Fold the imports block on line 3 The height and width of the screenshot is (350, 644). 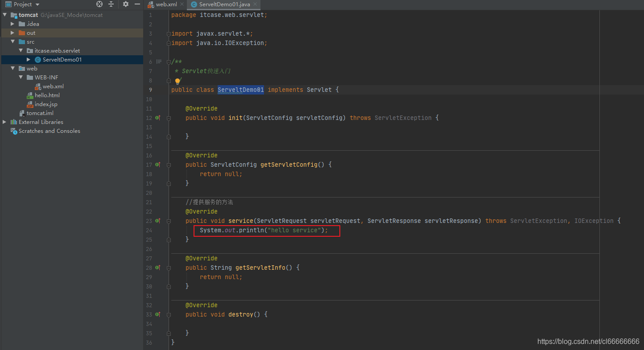(x=169, y=34)
